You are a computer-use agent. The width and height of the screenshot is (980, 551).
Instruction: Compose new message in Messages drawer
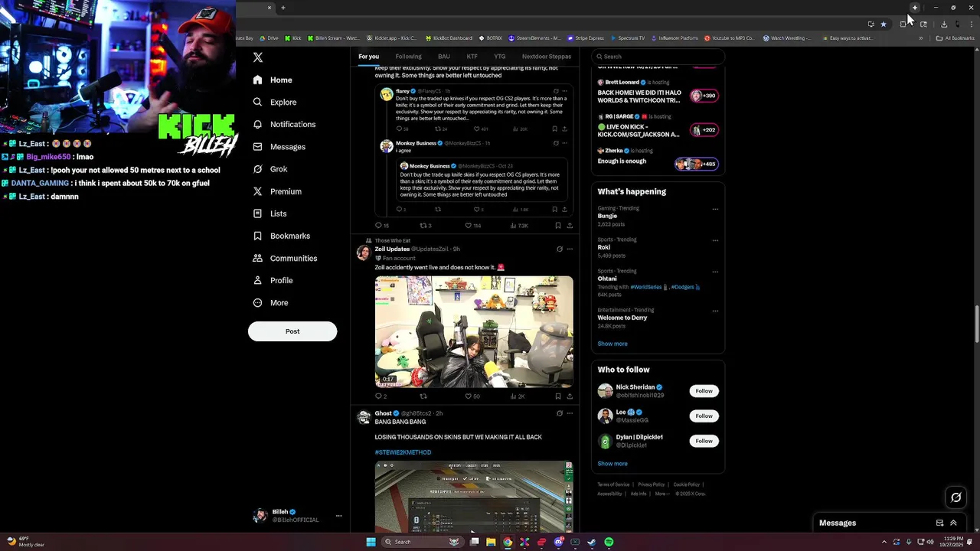pyautogui.click(x=939, y=523)
